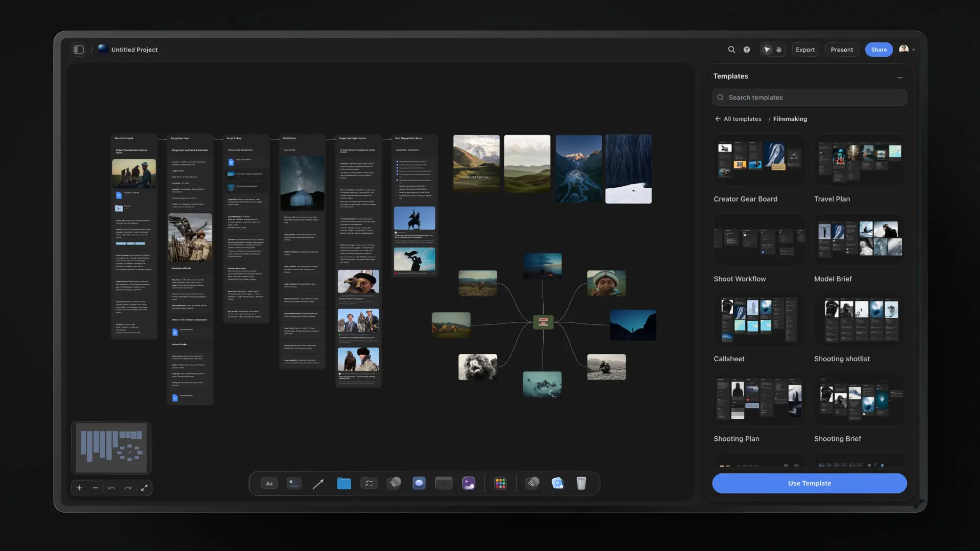Click the blue Share button
The height and width of the screenshot is (551, 980).
pyautogui.click(x=878, y=49)
